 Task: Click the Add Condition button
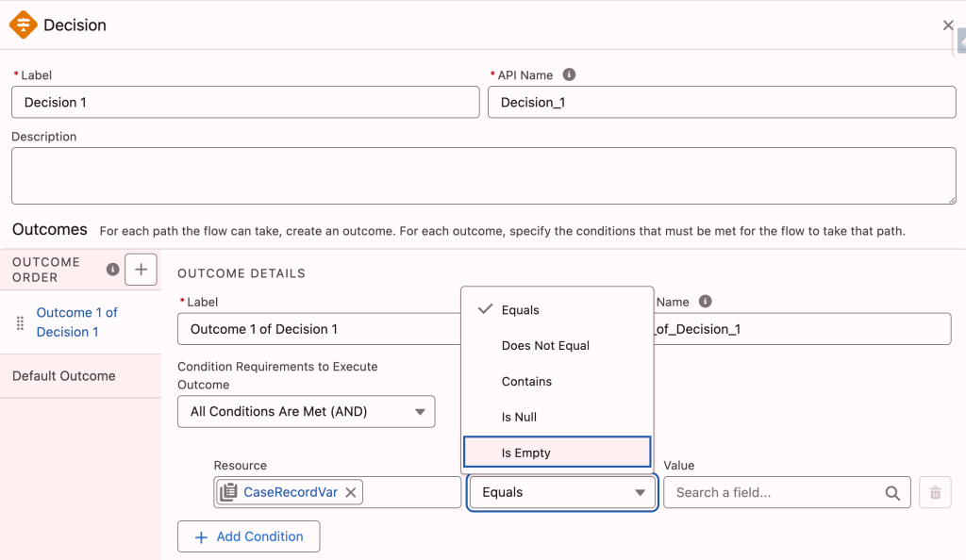click(249, 536)
